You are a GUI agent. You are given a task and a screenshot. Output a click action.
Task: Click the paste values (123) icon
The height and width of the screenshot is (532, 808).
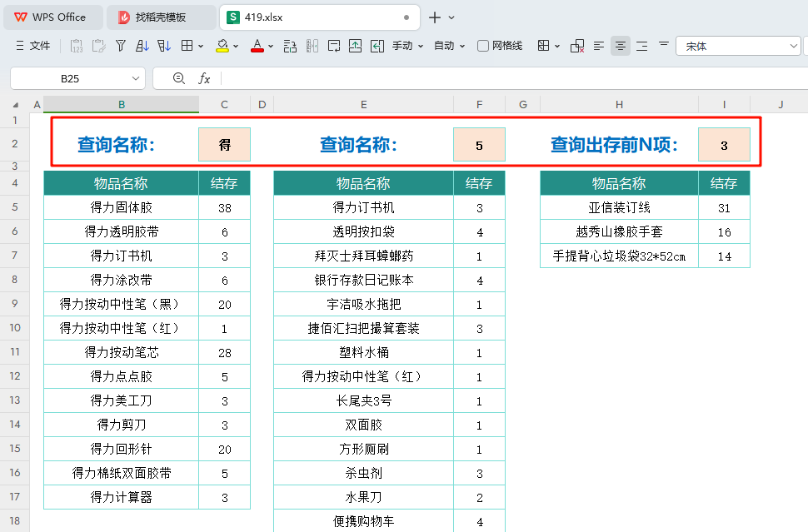pos(77,46)
